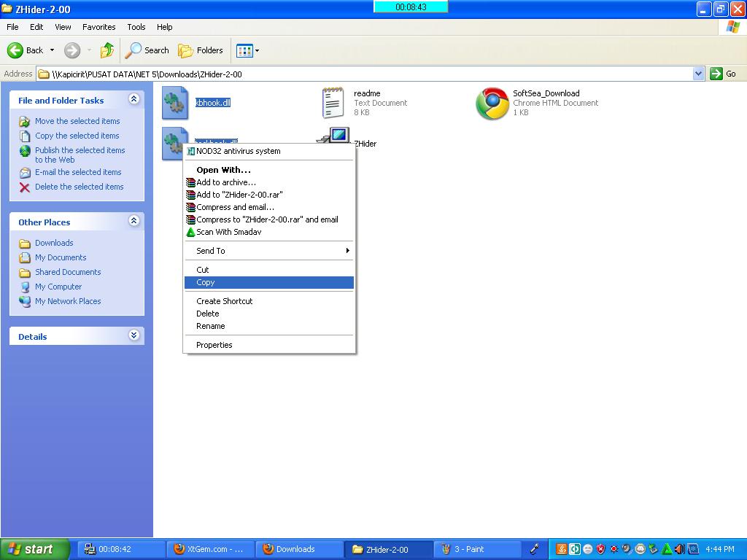
Task: Collapse the Other Places panel
Action: (134, 221)
